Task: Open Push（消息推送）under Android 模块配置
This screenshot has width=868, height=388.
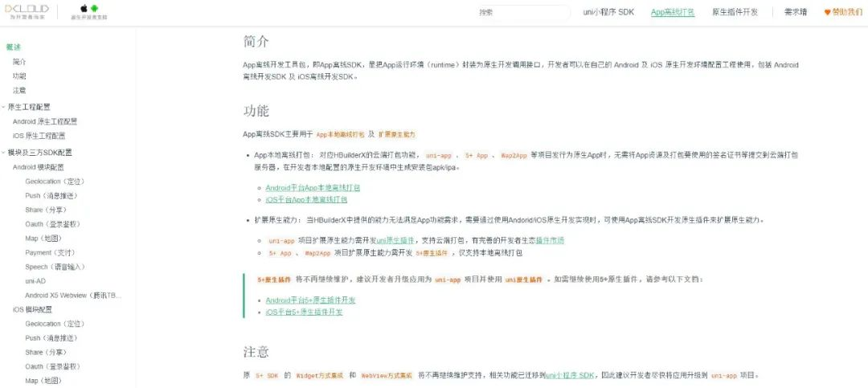Action: tap(51, 196)
